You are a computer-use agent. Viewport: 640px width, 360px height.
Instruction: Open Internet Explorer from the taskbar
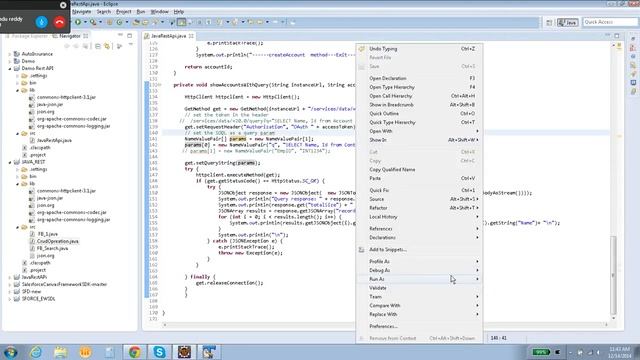click(x=36, y=352)
